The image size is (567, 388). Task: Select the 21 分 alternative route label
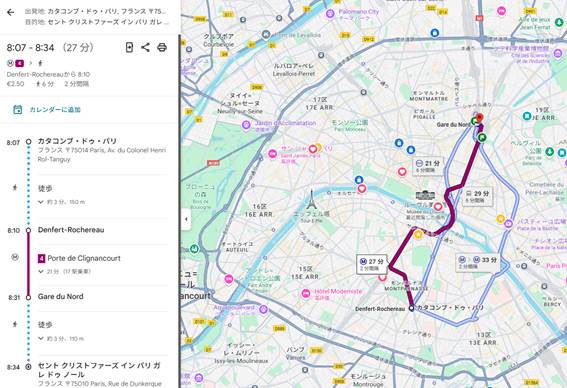[428, 166]
